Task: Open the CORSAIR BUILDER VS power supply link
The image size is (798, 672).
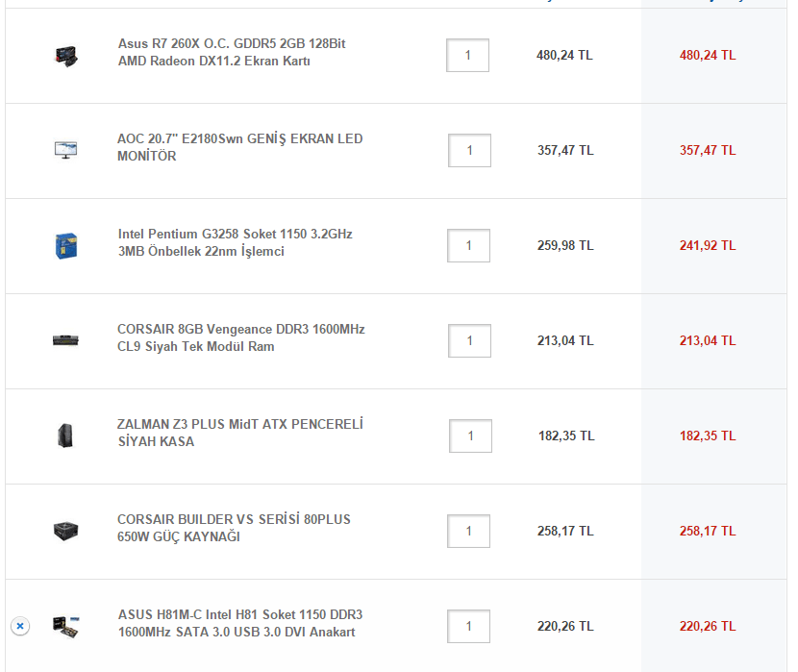Action: click(234, 529)
